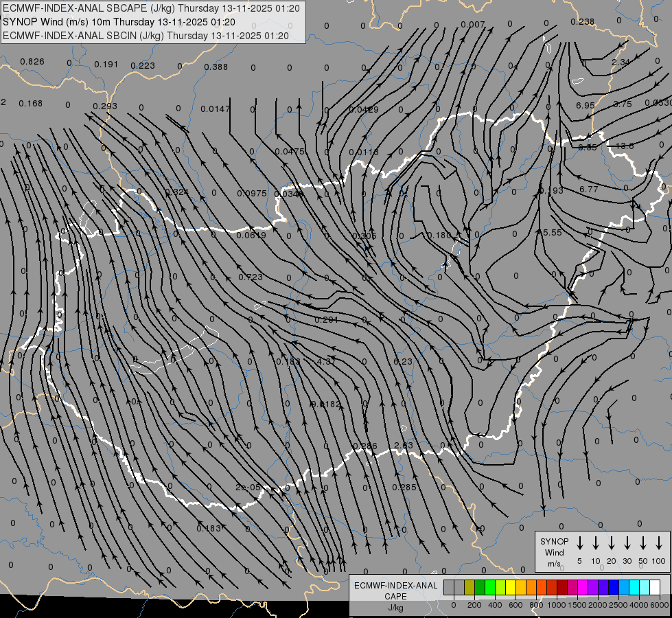Select the dark green CAPE swatch at 200
The width and height of the screenshot is (672, 618).
click(x=480, y=587)
